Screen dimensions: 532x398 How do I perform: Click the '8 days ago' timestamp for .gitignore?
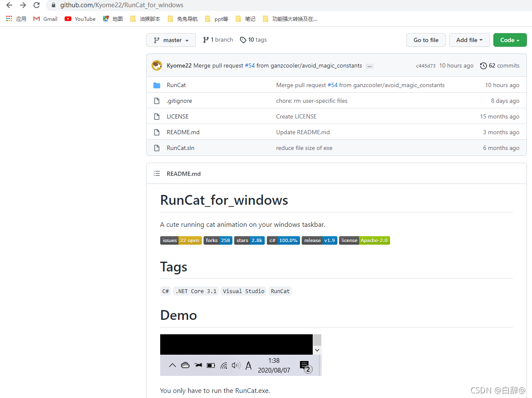(x=505, y=101)
